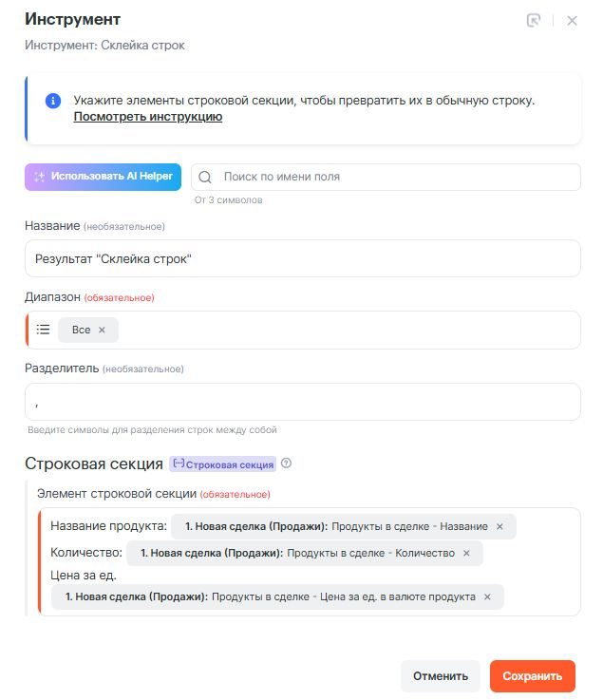603x700 pixels.
Task: Open the Посмотреть инструкцию link
Action: point(148,117)
